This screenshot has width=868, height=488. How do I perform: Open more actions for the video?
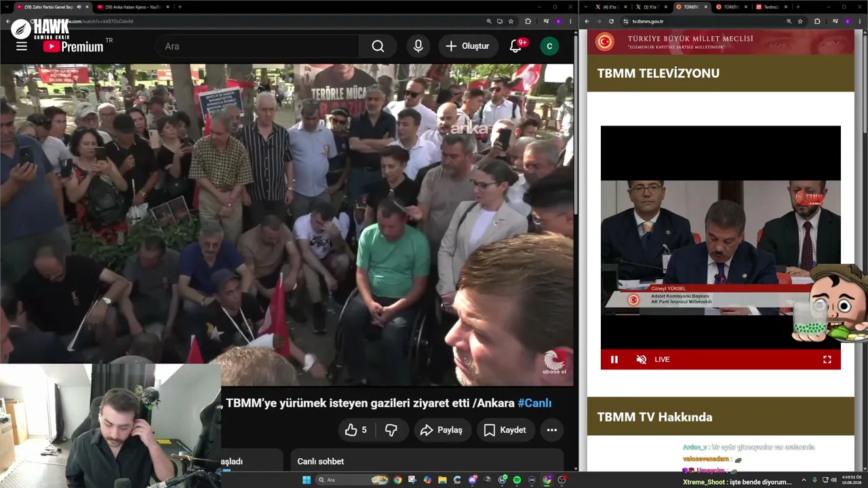pos(552,430)
